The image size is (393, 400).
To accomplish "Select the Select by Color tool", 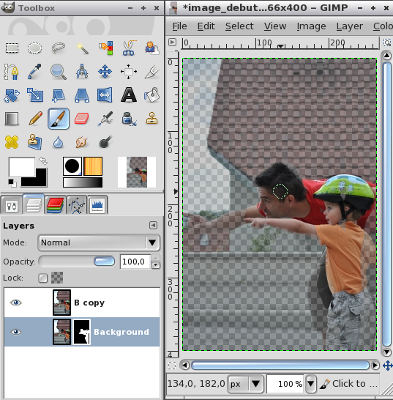I will point(105,48).
